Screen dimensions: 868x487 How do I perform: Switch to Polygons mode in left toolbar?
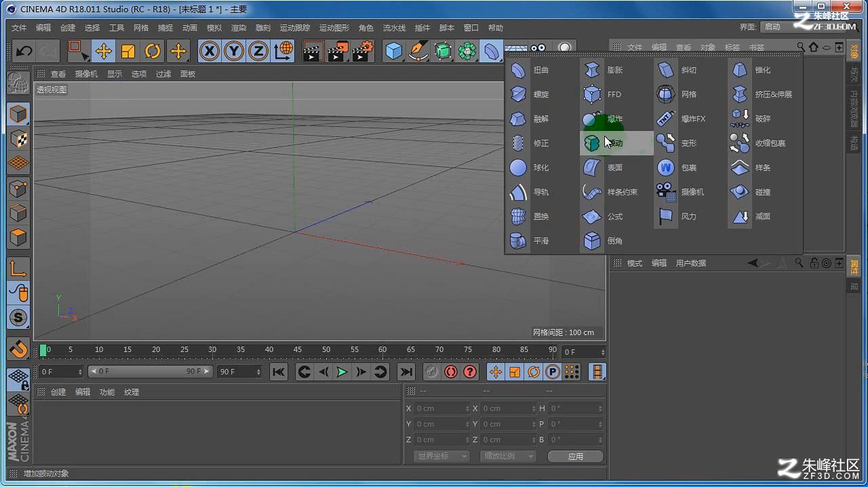click(x=19, y=237)
